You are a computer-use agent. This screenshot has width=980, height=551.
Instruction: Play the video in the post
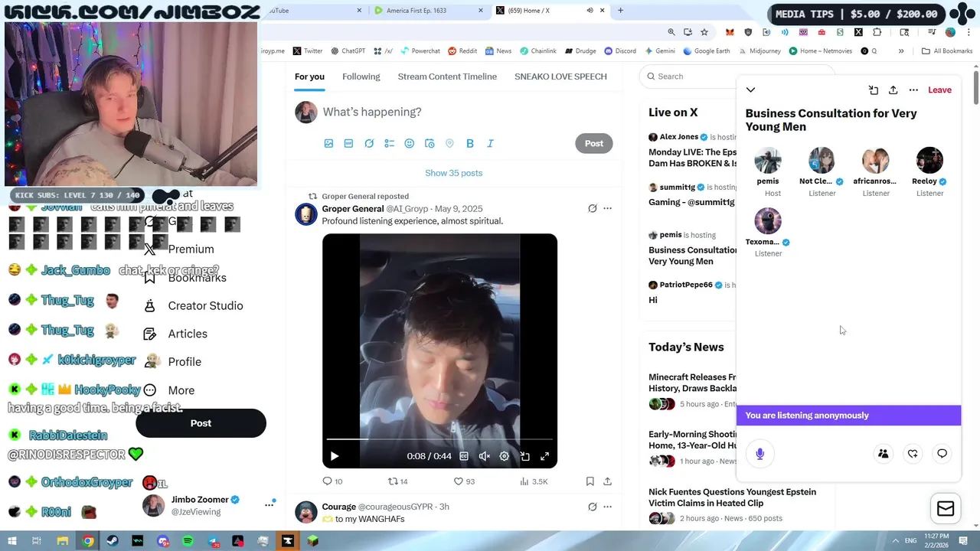[x=335, y=456]
